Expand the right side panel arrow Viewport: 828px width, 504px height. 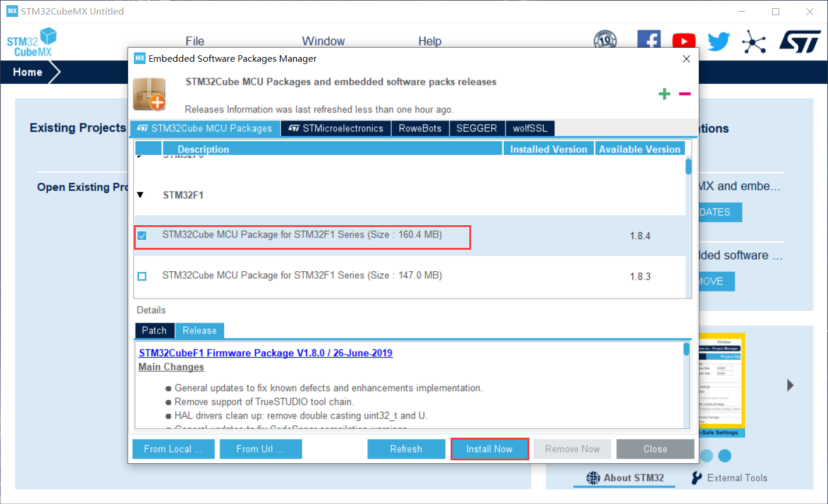coord(790,385)
